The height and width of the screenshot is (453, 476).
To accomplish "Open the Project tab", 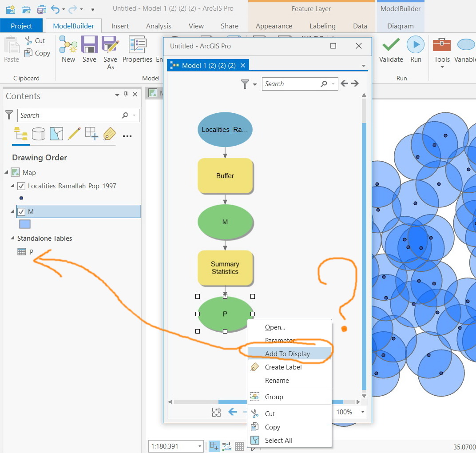I will pos(21,26).
